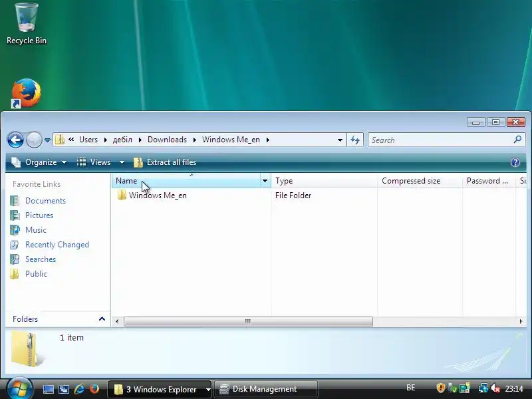The height and width of the screenshot is (399, 532).
Task: Go to Downloads in the breadcrumb
Action: click(x=167, y=140)
